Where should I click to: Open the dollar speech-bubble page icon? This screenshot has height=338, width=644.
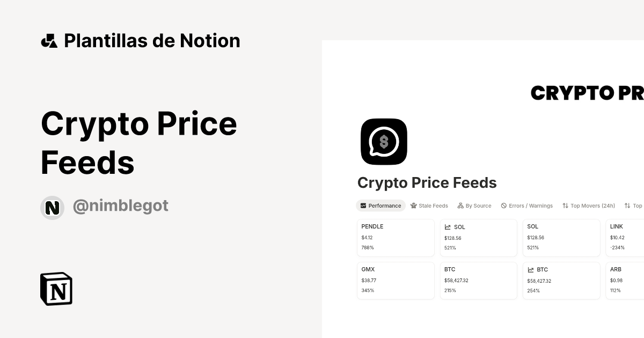pyautogui.click(x=384, y=141)
